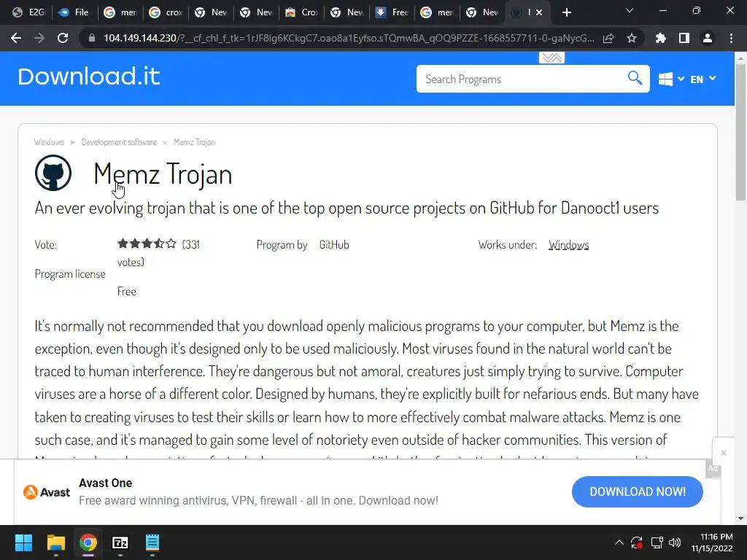The width and height of the screenshot is (747, 560).
Task: Click the browser forward arrow
Action: 39,38
